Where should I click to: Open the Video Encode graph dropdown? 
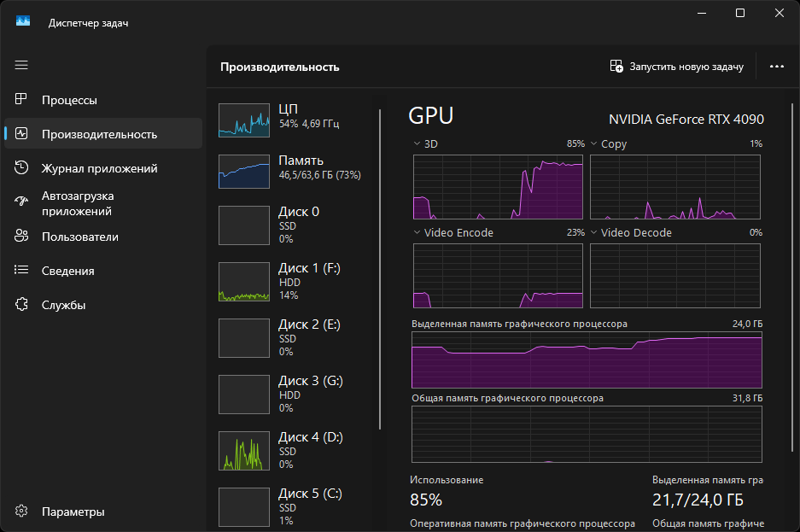pos(417,233)
